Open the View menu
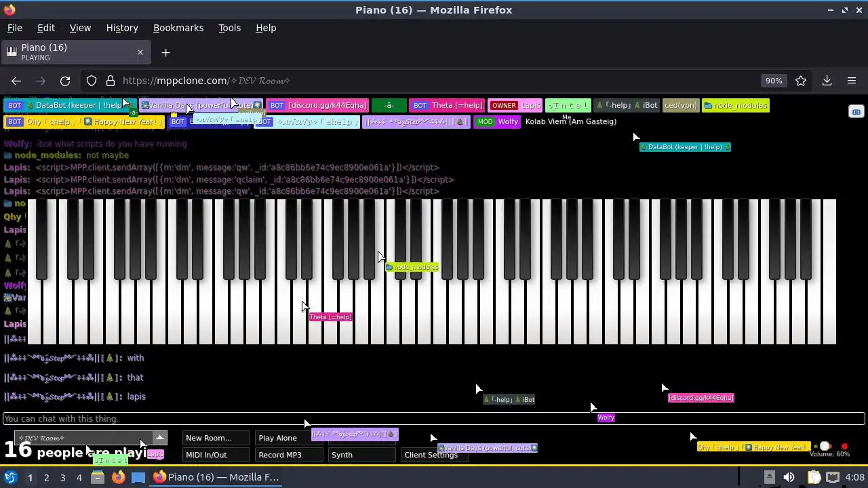Viewport: 868px width, 488px height. point(80,28)
